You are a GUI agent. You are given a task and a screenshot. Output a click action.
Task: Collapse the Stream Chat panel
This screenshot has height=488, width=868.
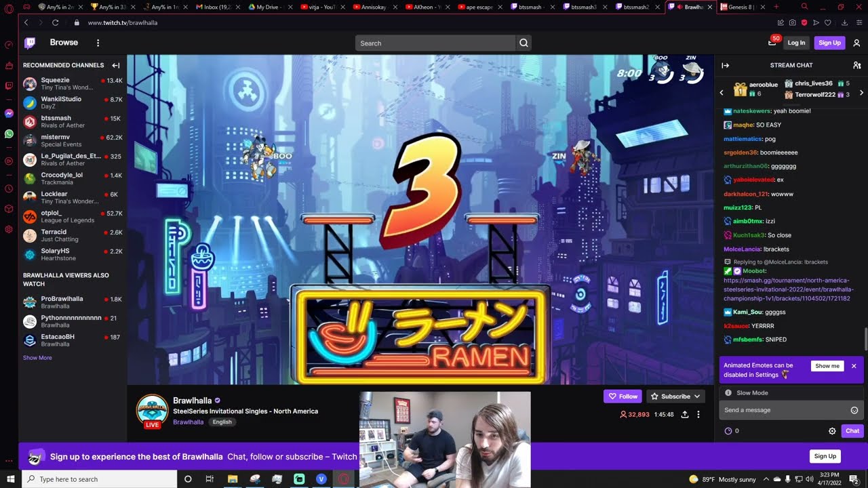725,66
